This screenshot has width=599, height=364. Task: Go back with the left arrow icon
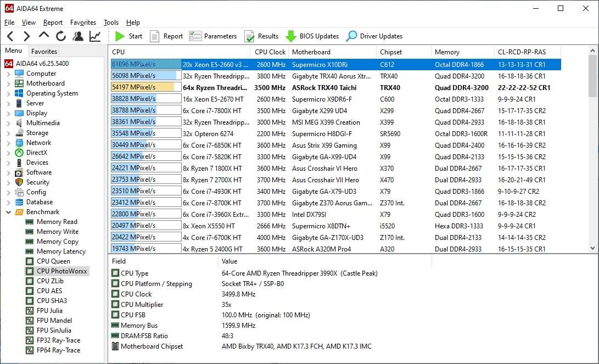[x=10, y=36]
